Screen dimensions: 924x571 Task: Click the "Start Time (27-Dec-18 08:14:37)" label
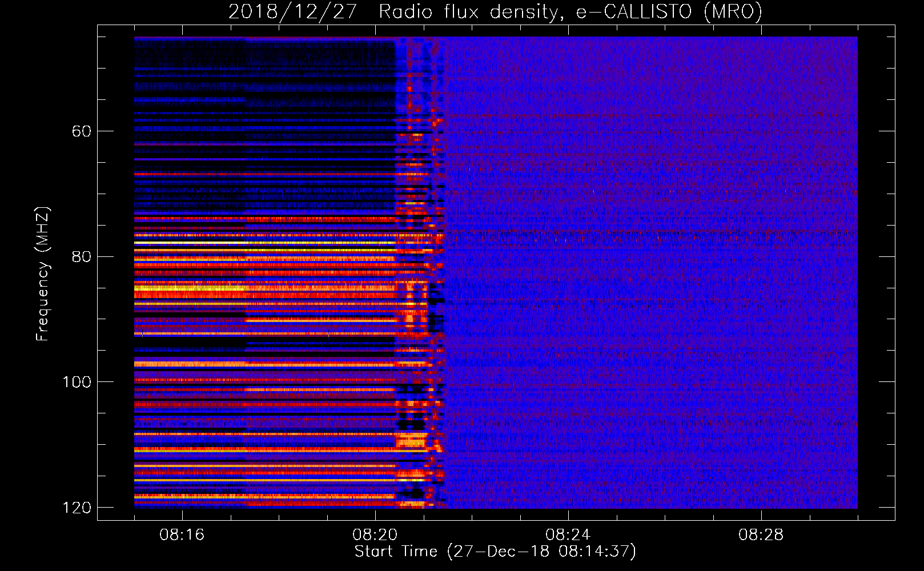coord(495,552)
